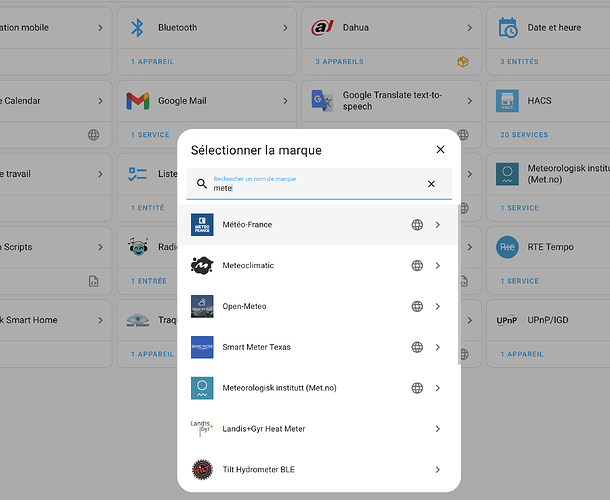Click the cloud globe icon for Météo-France
This screenshot has width=610, height=500.
pyautogui.click(x=417, y=225)
